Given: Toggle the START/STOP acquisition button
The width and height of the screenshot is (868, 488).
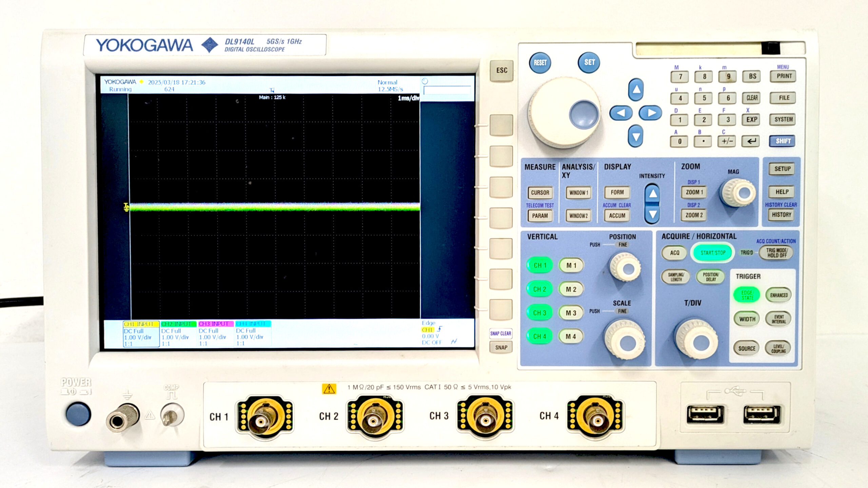Looking at the screenshot, I should tap(713, 253).
